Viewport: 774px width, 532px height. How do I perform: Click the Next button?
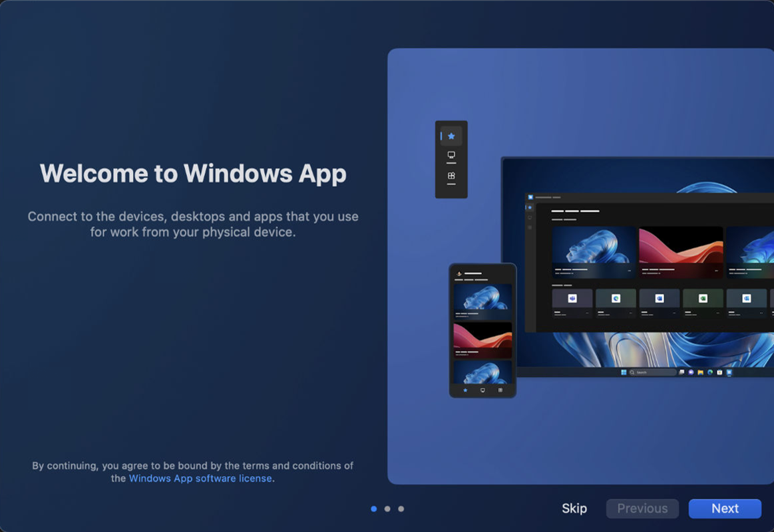(725, 508)
